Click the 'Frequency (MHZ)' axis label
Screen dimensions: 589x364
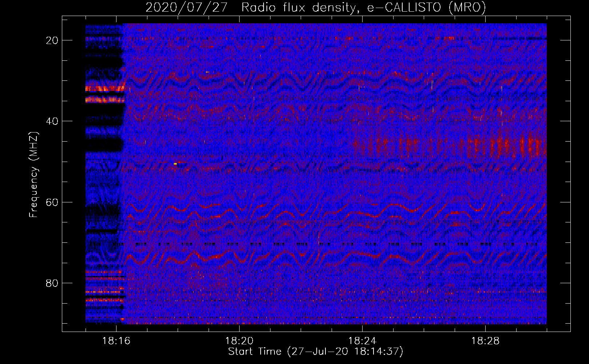point(34,175)
